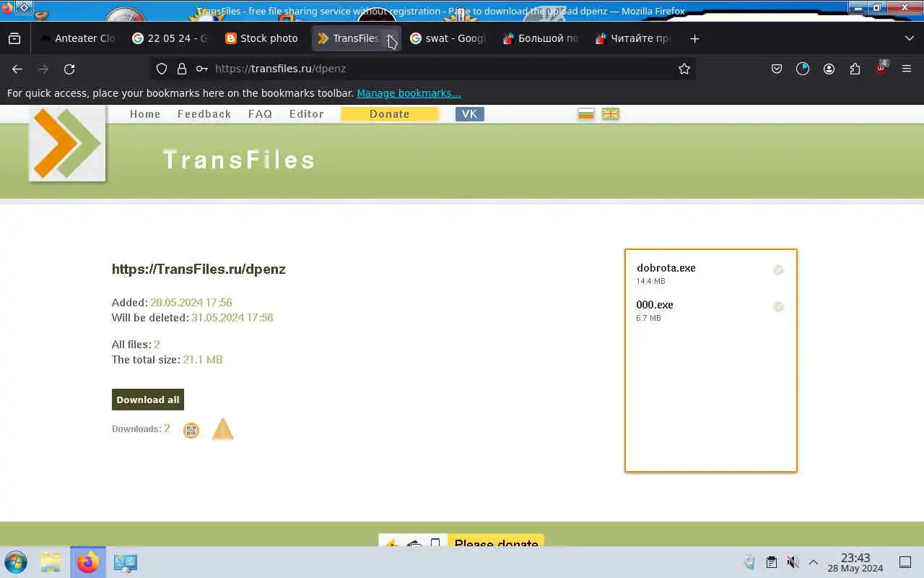
Task: Click the tray icon left of the clipboard
Action: 749,562
